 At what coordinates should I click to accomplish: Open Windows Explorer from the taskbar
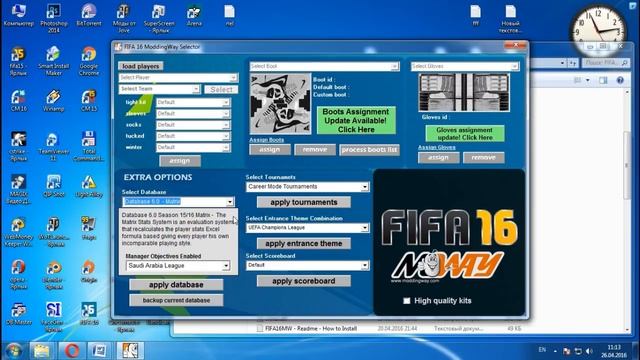42,350
